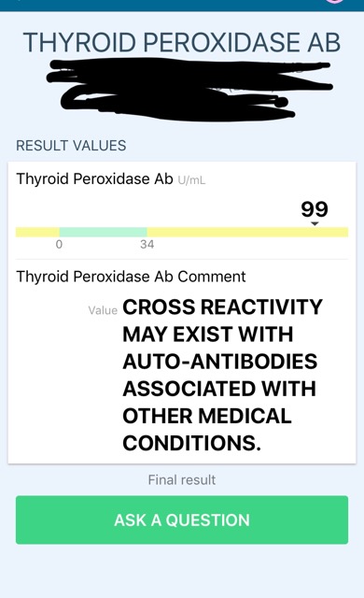The height and width of the screenshot is (598, 364).
Task: Click the Thyroid Peroxidase Ab Comment heading
Action: pyautogui.click(x=131, y=277)
